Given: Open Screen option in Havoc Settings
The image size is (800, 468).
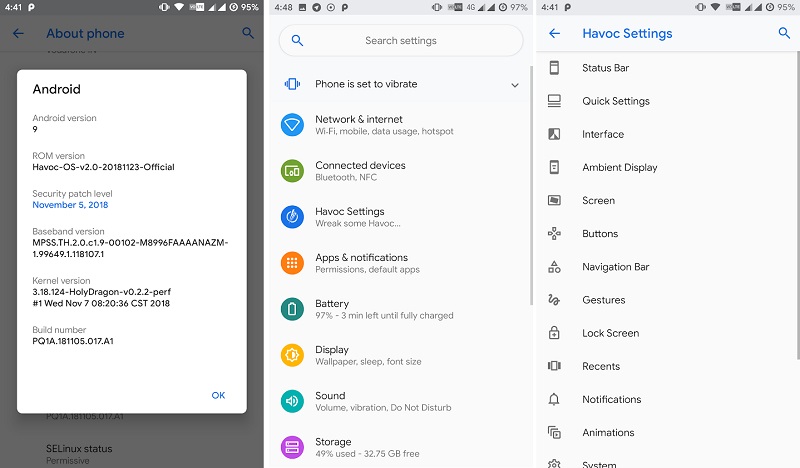Looking at the screenshot, I should 668,201.
